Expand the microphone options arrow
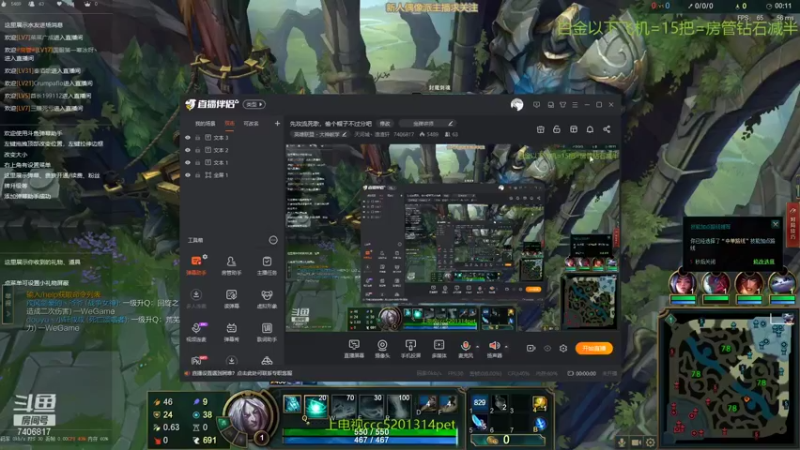 tap(477, 347)
